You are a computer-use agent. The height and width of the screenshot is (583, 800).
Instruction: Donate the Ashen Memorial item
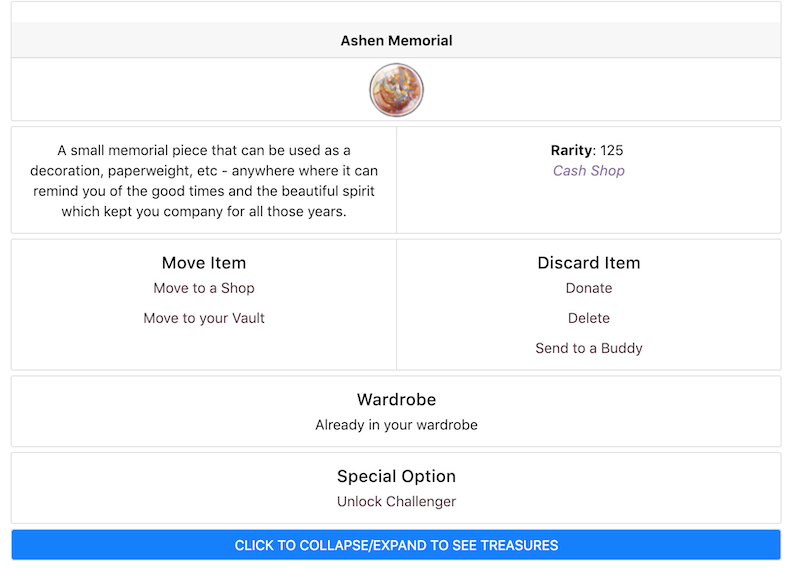tap(588, 288)
